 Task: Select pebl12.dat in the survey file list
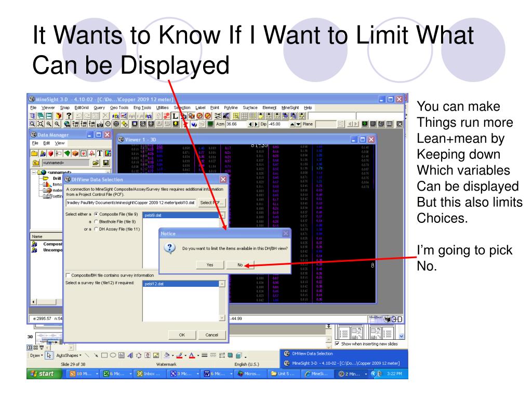(x=181, y=284)
